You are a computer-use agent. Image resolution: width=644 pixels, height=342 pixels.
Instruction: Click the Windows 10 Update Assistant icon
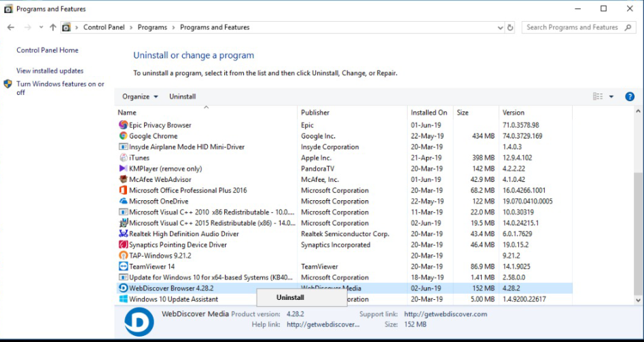click(x=123, y=299)
